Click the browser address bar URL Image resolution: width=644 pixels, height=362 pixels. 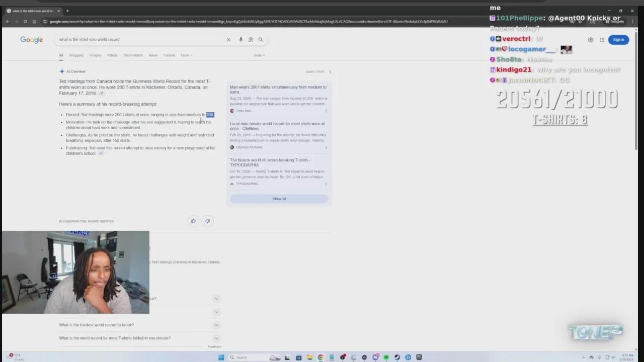point(249,22)
